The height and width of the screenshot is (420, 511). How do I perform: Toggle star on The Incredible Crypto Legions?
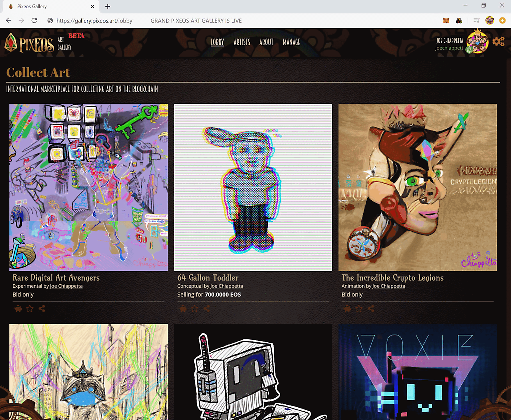(359, 309)
